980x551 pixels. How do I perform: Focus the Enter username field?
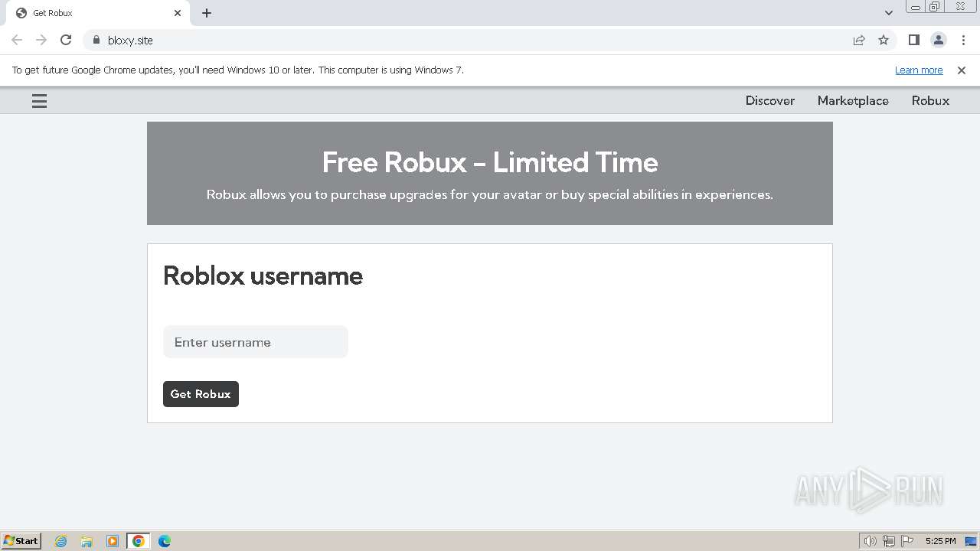point(256,342)
